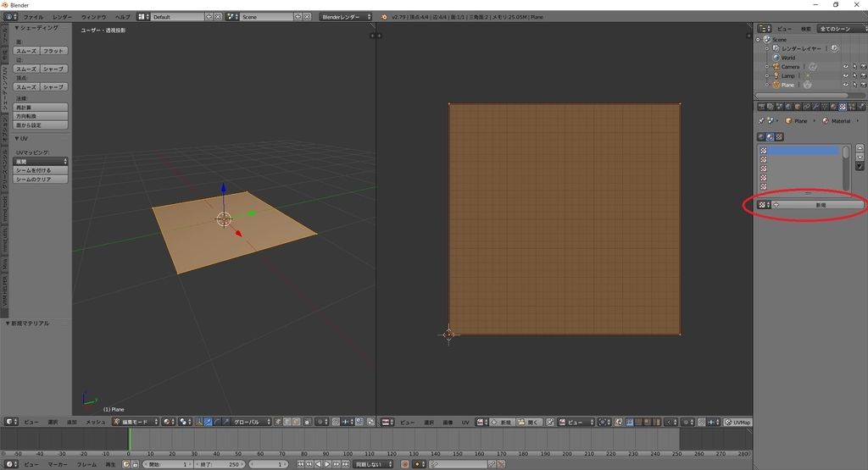Click the end frame 250 field
868x470 pixels.
[220, 464]
